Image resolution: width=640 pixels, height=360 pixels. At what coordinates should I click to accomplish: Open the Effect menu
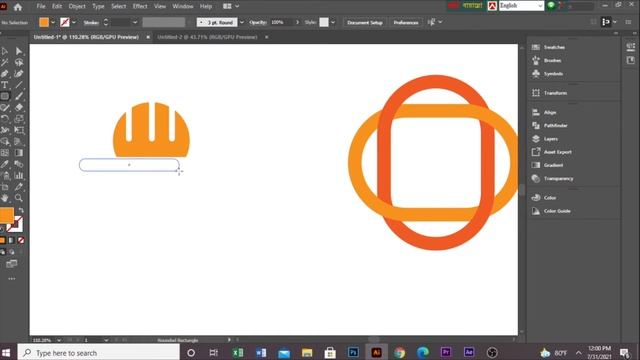[140, 6]
